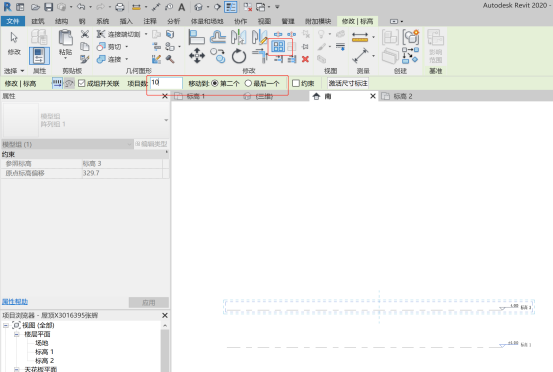This screenshot has height=372, width=553.
Task: Collapse the 视图 (全部) tree node
Action: [x=6, y=325]
